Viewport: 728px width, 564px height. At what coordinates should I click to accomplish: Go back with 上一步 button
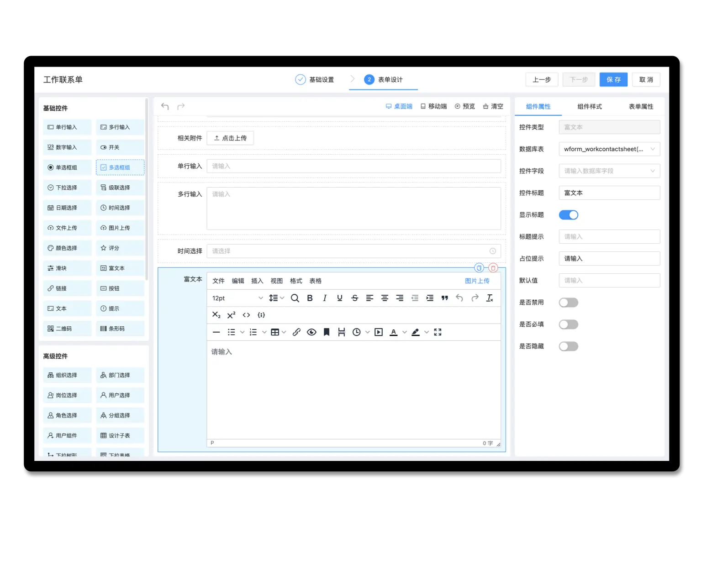point(542,79)
